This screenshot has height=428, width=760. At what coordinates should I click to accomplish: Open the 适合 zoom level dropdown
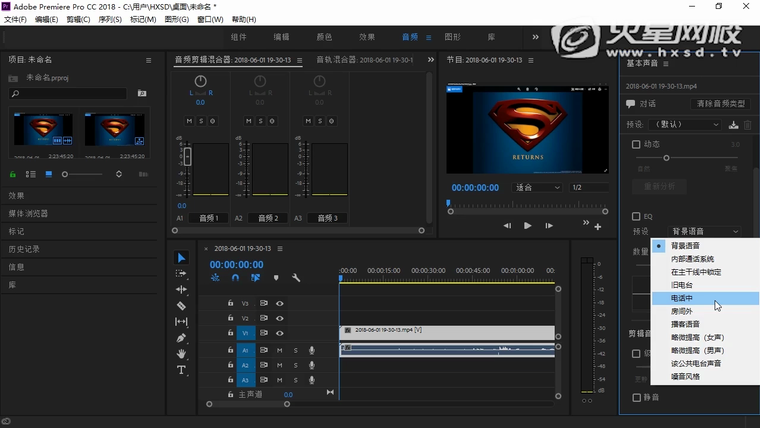point(535,187)
